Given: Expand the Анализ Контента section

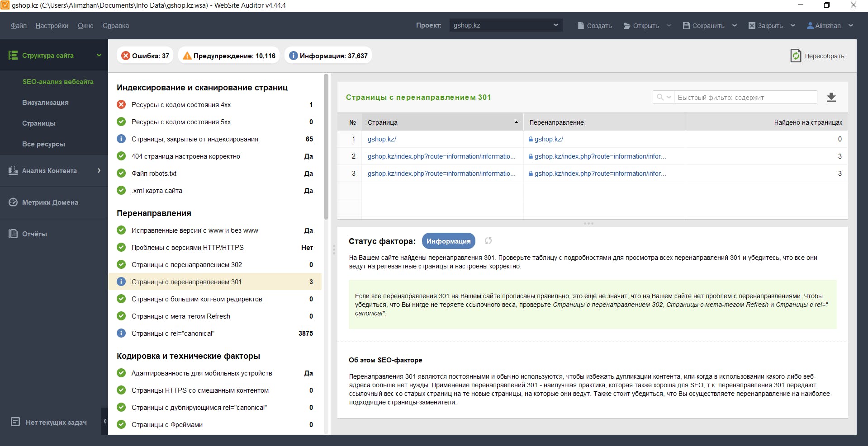Looking at the screenshot, I should click(x=54, y=170).
